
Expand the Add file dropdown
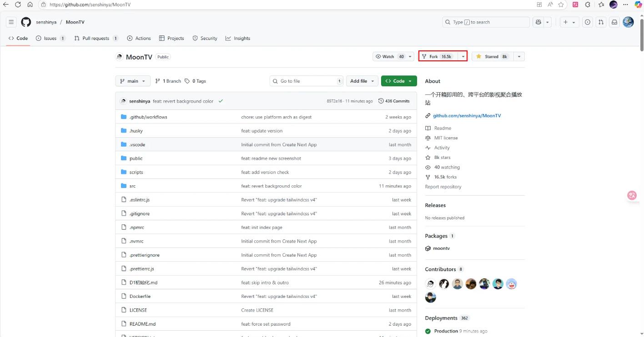(362, 81)
